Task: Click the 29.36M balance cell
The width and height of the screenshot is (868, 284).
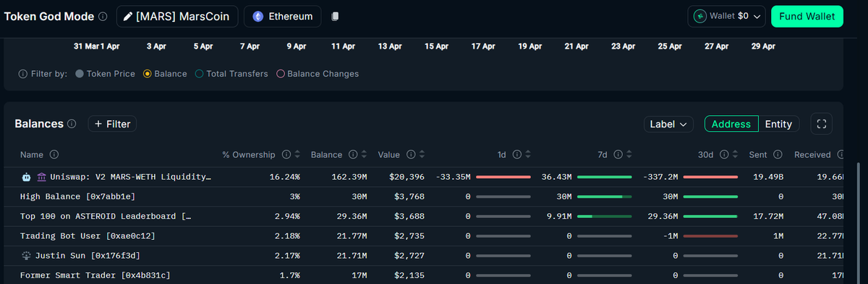Action: (352, 216)
